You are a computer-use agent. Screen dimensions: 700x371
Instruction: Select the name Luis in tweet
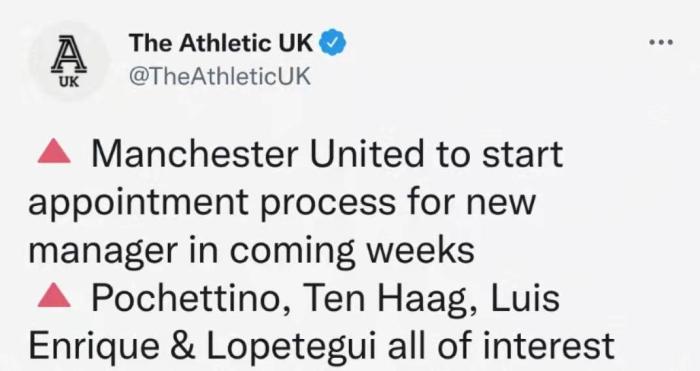tap(525, 298)
